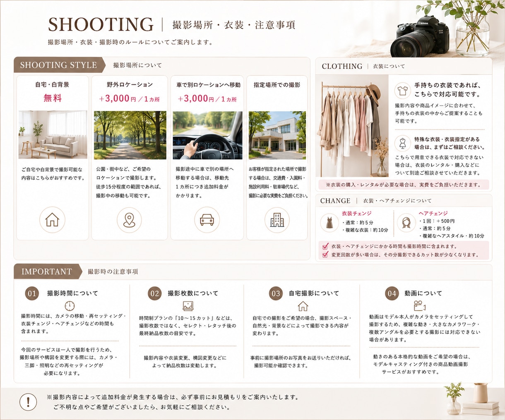Click the 複雑な衣装:約10分 line

click(x=365, y=230)
